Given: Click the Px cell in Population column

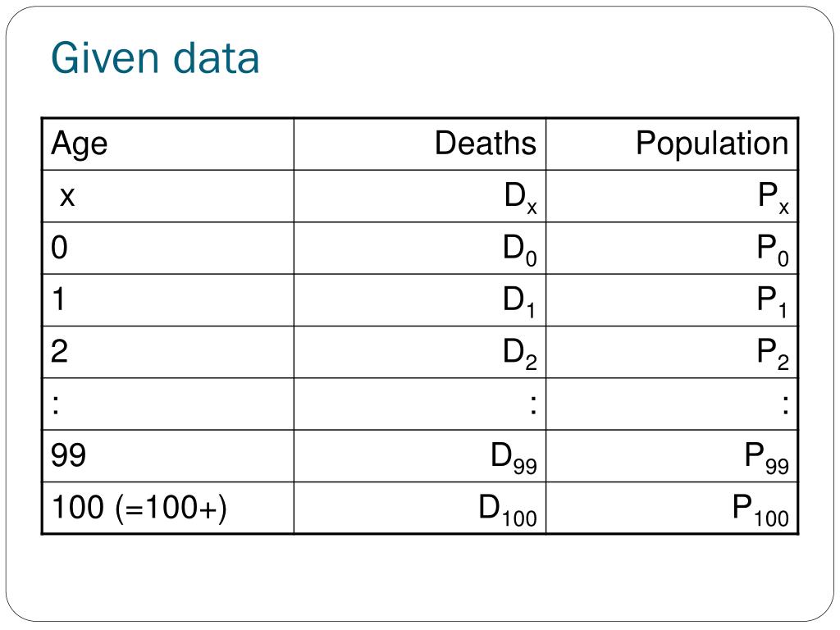Looking at the screenshot, I should [x=672, y=196].
